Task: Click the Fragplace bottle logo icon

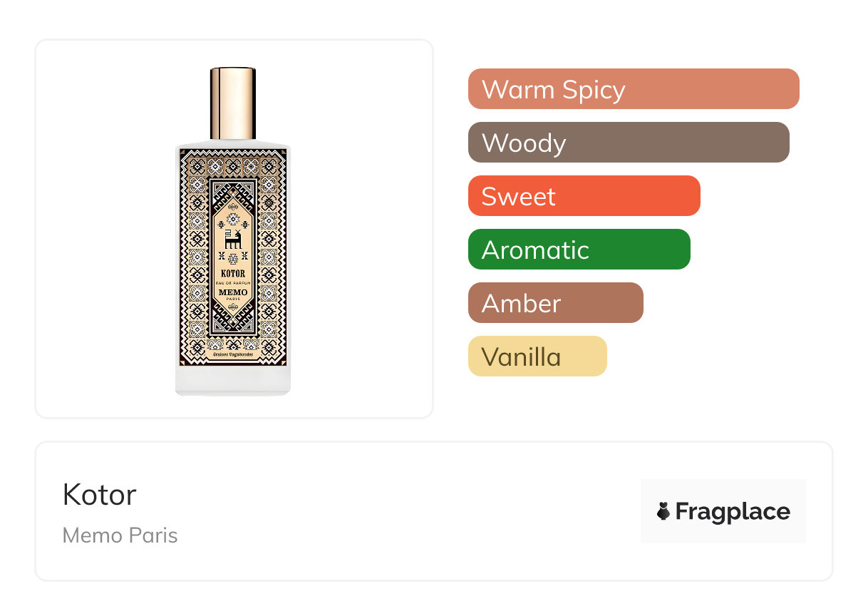Action: pyautogui.click(x=663, y=511)
